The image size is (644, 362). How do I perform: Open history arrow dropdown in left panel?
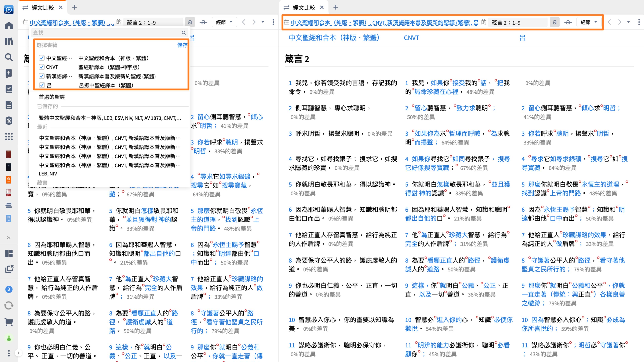point(263,22)
